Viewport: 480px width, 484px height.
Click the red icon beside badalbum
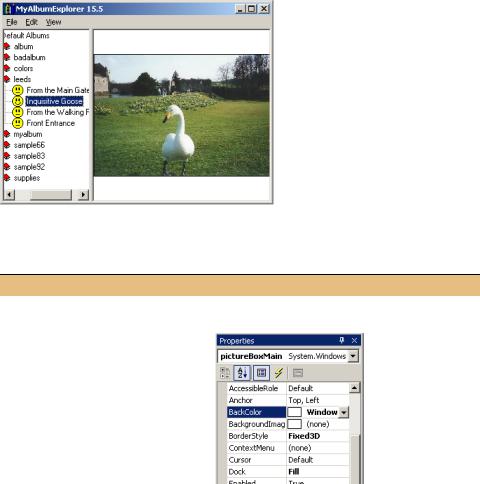coord(7,57)
